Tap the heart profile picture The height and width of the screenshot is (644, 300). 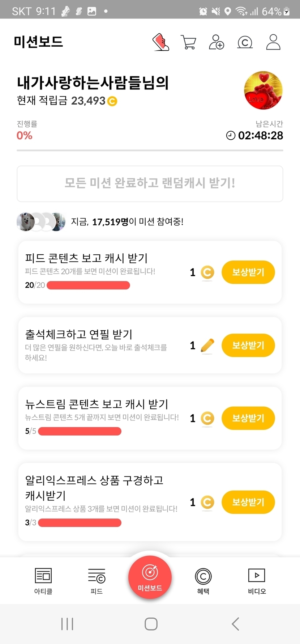click(263, 90)
